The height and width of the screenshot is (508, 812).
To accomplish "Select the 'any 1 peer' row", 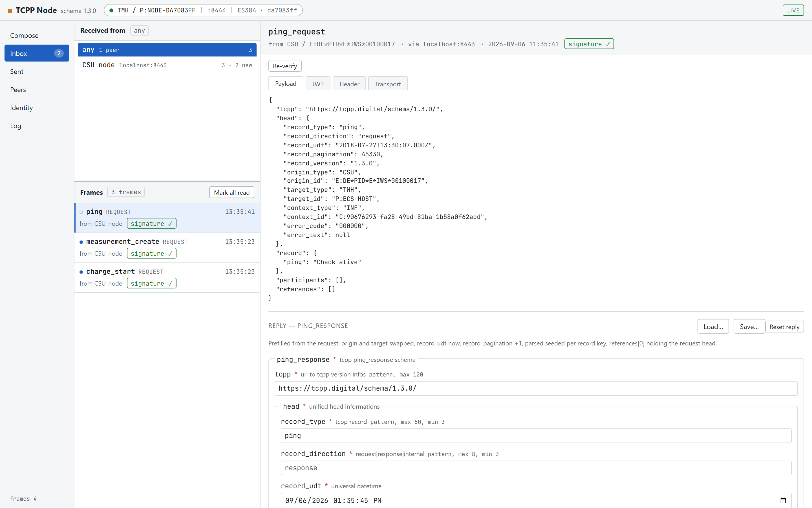I will pyautogui.click(x=167, y=50).
